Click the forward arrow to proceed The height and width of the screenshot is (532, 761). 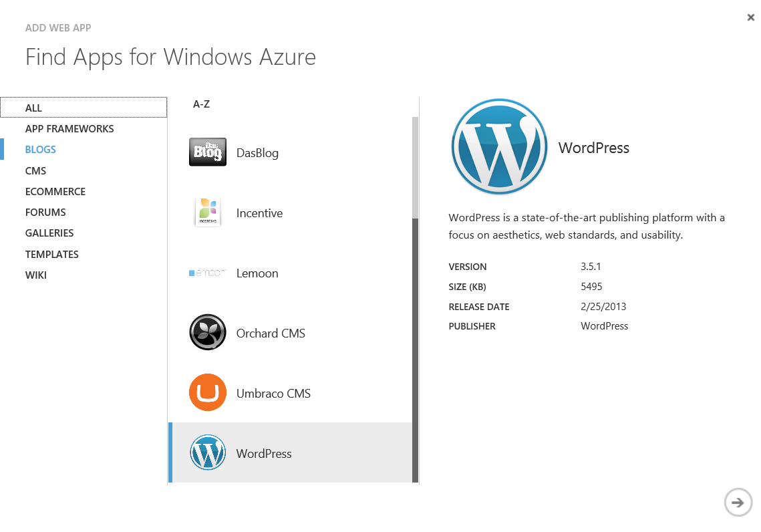pyautogui.click(x=738, y=502)
